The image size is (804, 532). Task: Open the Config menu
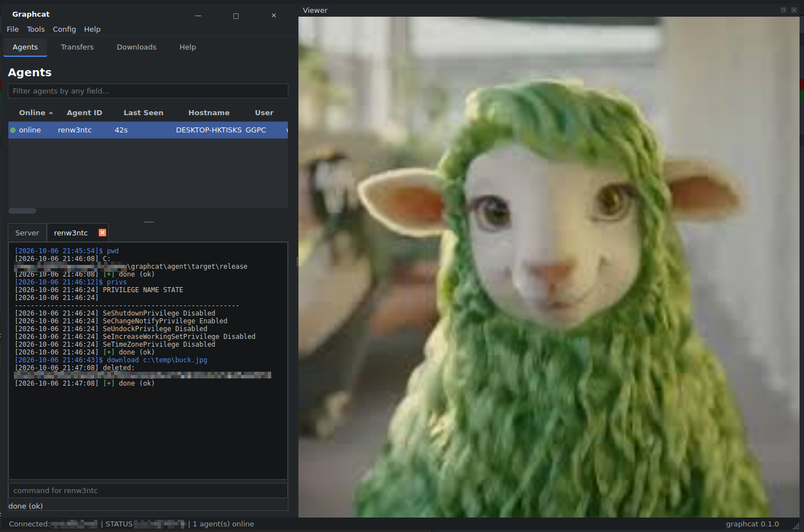pyautogui.click(x=65, y=29)
